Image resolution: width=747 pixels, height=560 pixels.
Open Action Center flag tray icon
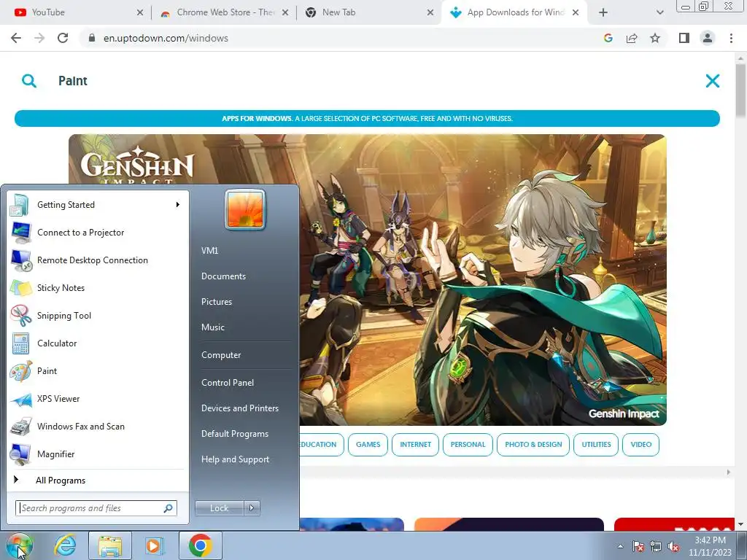[638, 547]
